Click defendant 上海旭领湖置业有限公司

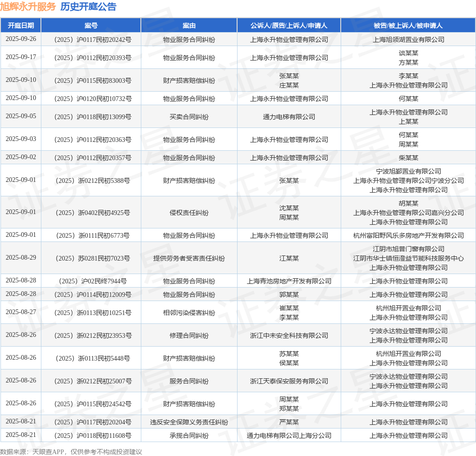(408, 40)
